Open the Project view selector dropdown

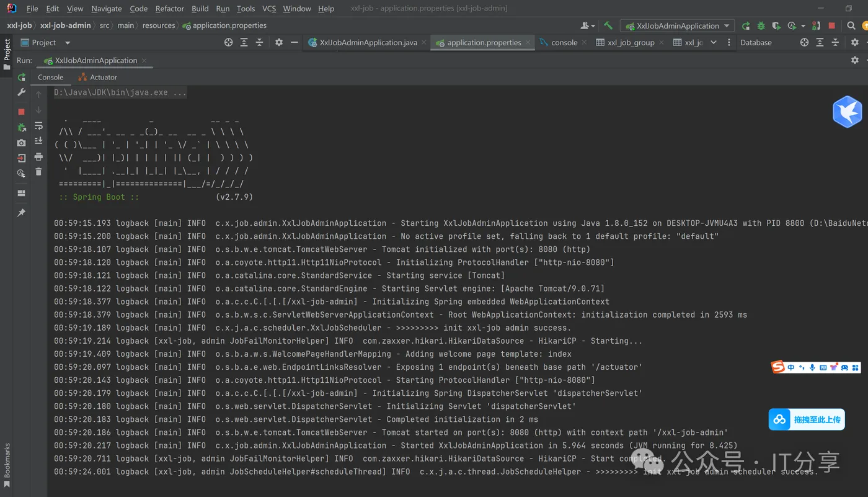[45, 42]
